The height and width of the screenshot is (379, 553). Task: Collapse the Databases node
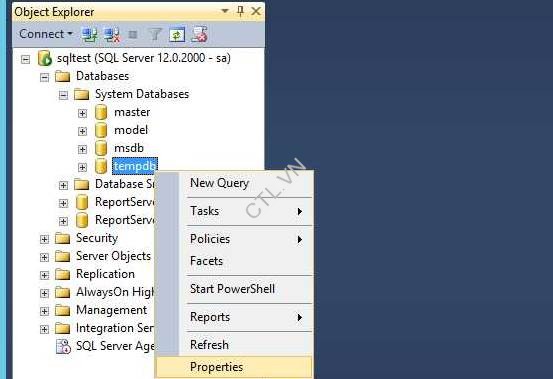(x=44, y=77)
